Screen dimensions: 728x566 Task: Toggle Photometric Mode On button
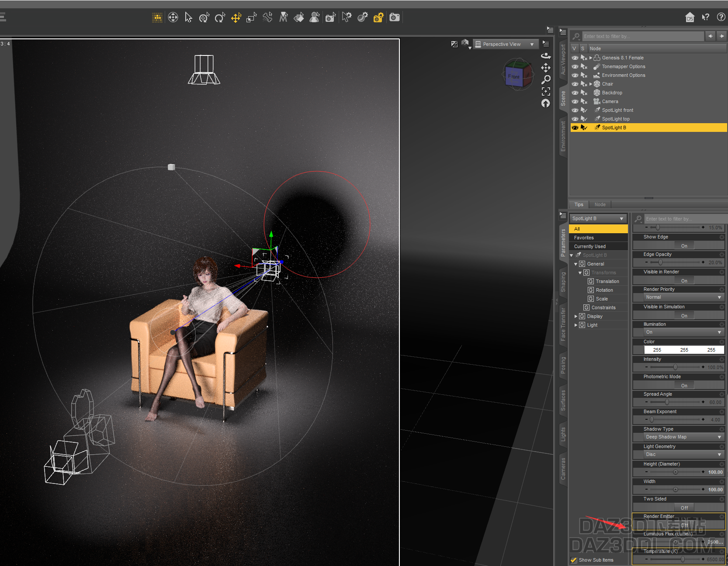[684, 386]
